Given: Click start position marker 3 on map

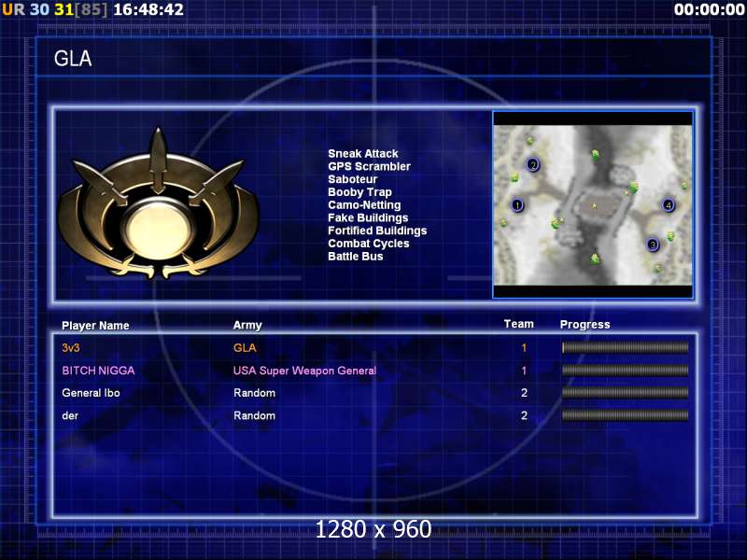Looking at the screenshot, I should tap(652, 245).
